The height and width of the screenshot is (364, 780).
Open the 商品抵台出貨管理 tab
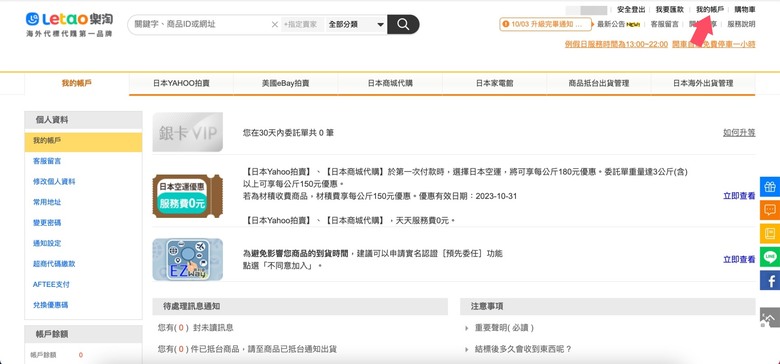[x=599, y=84]
